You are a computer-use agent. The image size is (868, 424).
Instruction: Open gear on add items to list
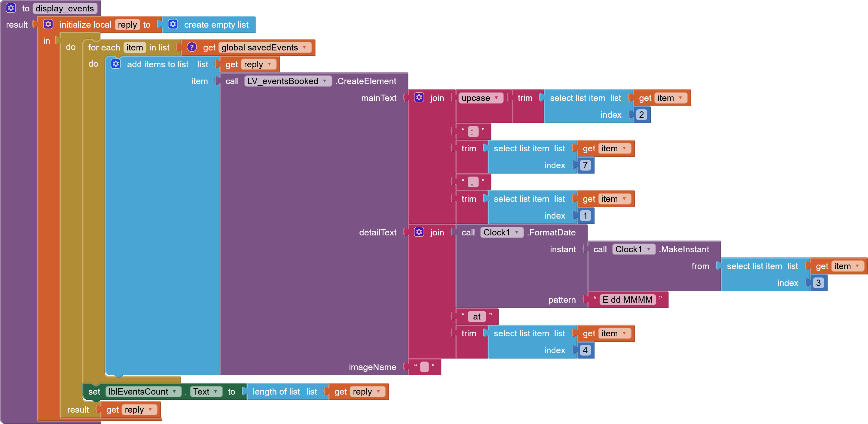[x=116, y=64]
